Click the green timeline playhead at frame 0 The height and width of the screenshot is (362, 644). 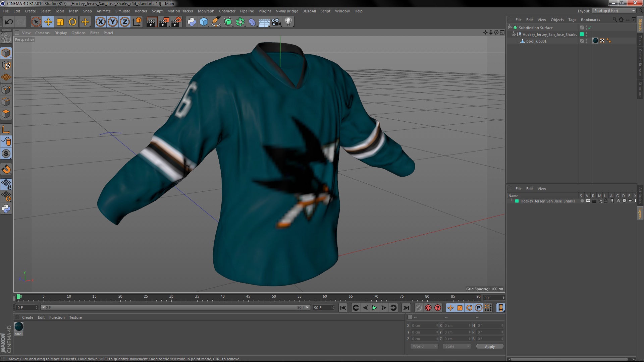point(18,297)
